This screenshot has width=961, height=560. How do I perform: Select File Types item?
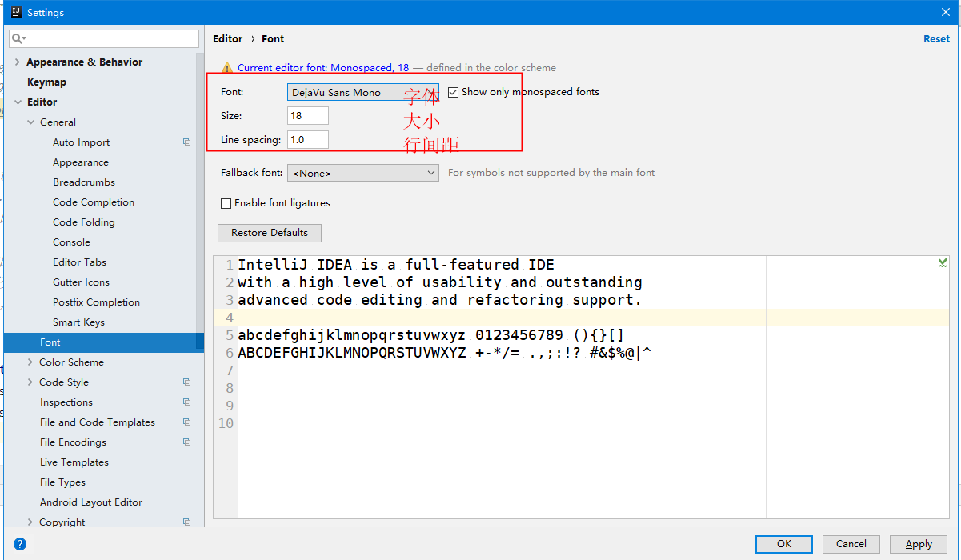[62, 482]
